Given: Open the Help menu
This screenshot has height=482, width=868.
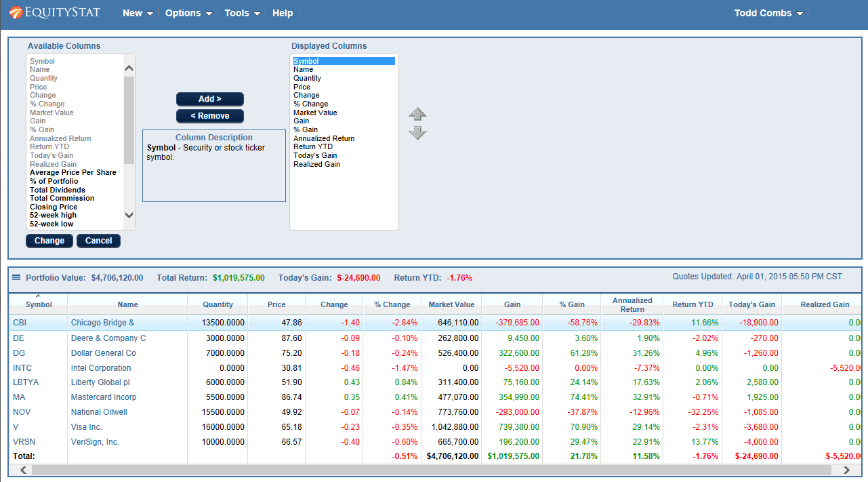Looking at the screenshot, I should (283, 13).
